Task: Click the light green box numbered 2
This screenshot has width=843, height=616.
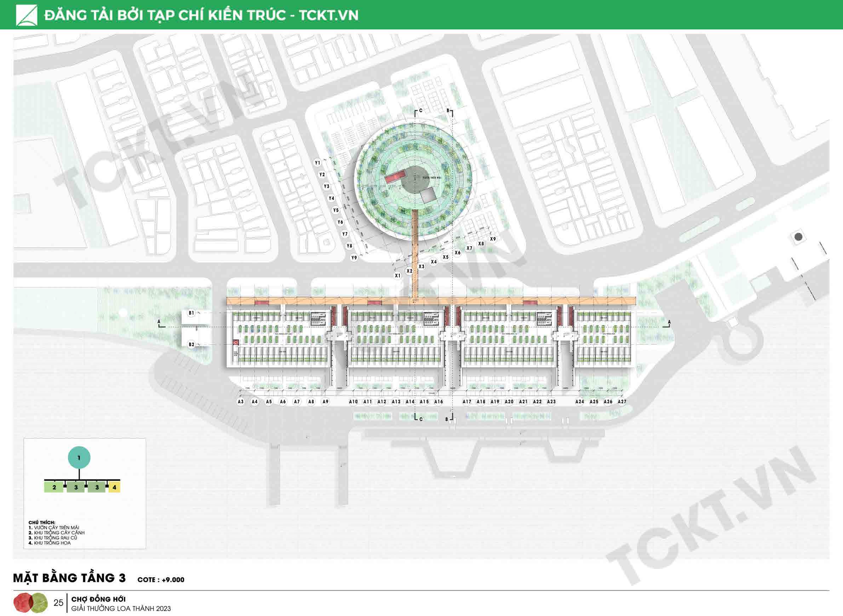Action: (x=54, y=487)
